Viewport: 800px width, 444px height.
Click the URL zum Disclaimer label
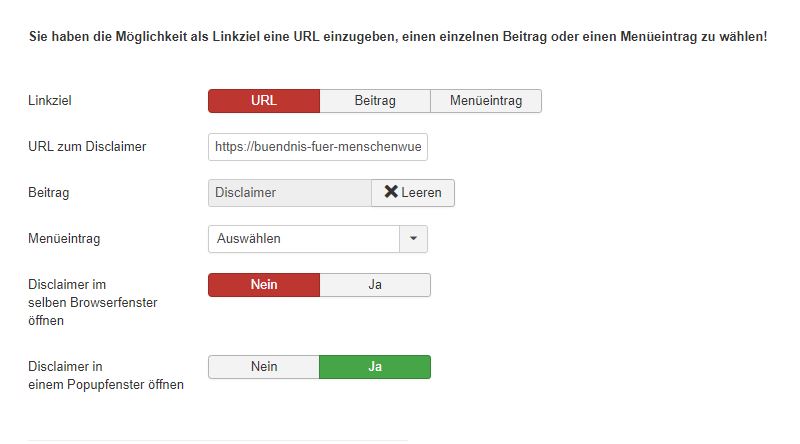(x=87, y=147)
